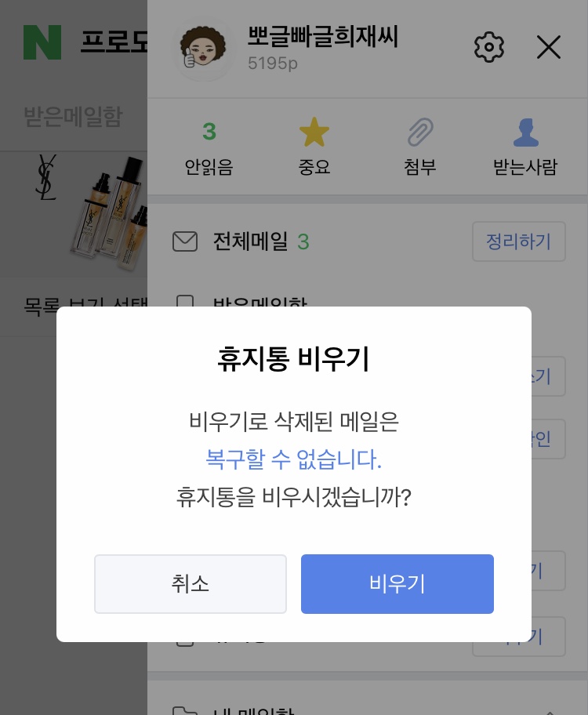Click the envelope icon beside 전체메일

185,241
